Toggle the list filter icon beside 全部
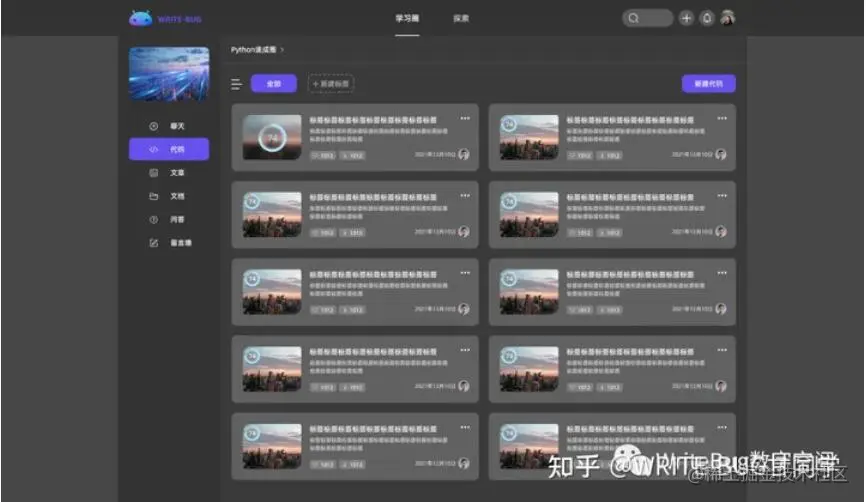 tap(236, 84)
